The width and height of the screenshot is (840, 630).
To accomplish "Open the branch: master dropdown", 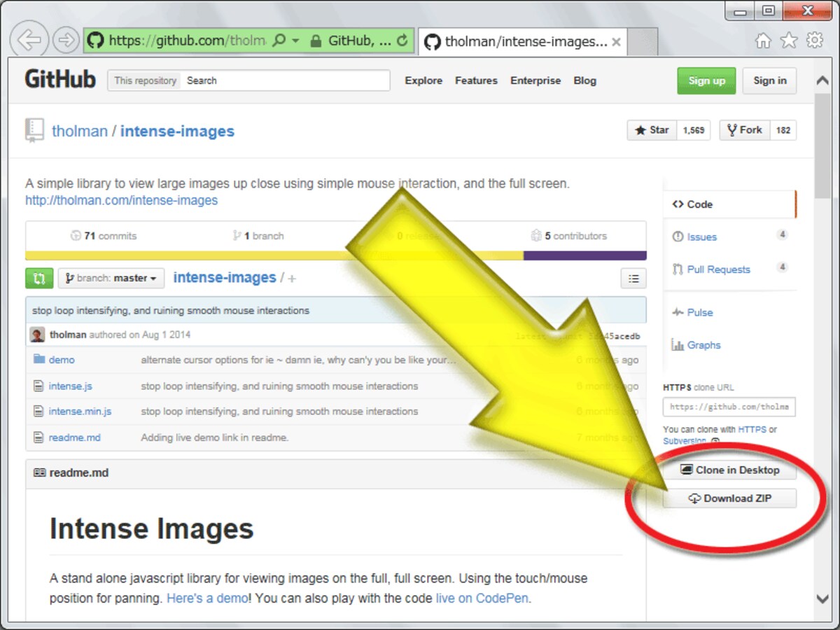I will [x=111, y=278].
